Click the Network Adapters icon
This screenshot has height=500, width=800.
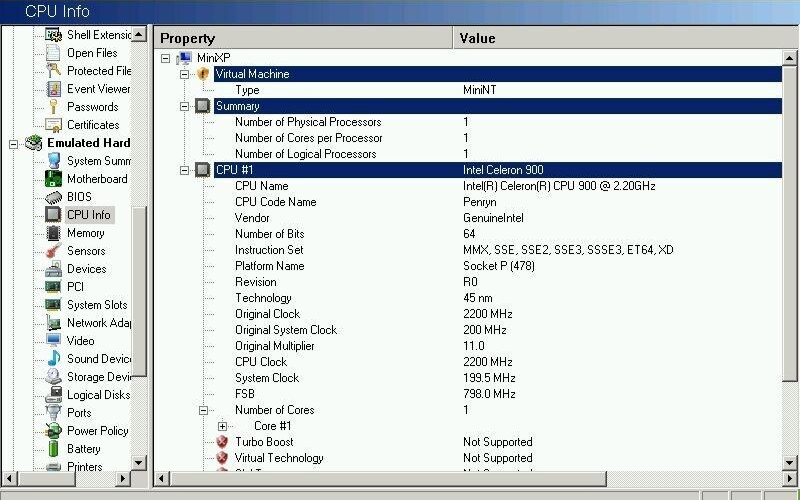pos(53,322)
